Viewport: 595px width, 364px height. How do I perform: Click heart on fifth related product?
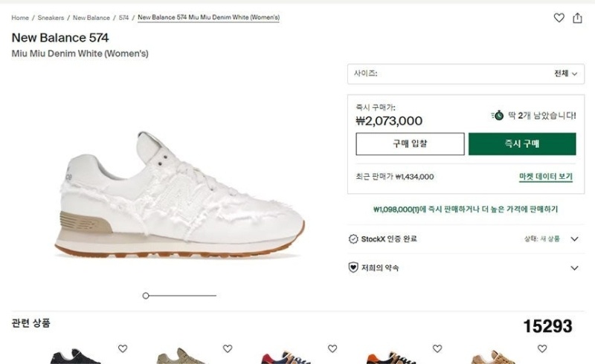pyautogui.click(x=542, y=348)
